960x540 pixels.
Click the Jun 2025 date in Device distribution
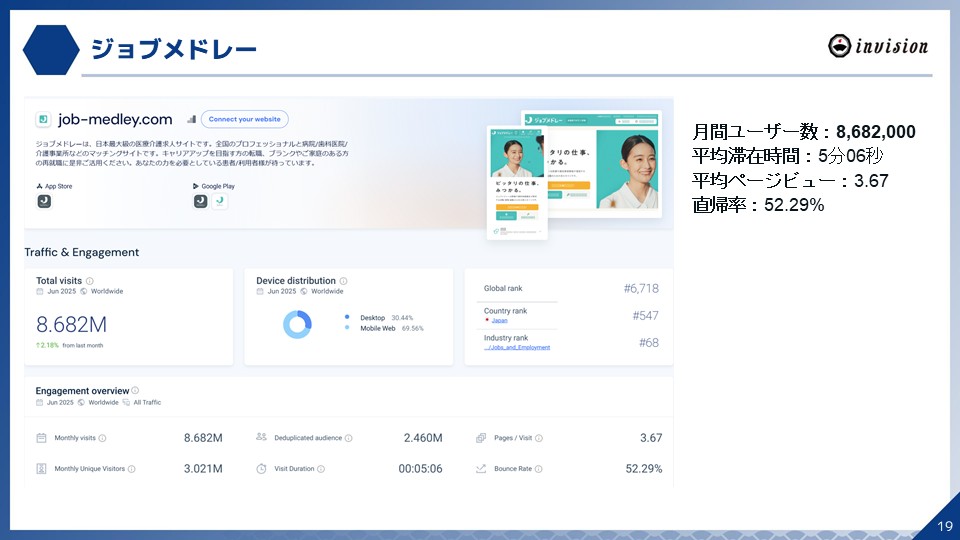pos(282,291)
